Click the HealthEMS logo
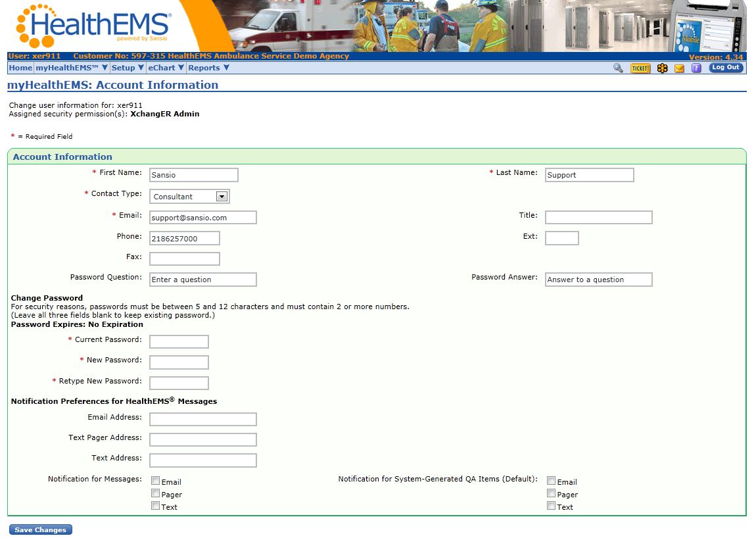 click(93, 25)
